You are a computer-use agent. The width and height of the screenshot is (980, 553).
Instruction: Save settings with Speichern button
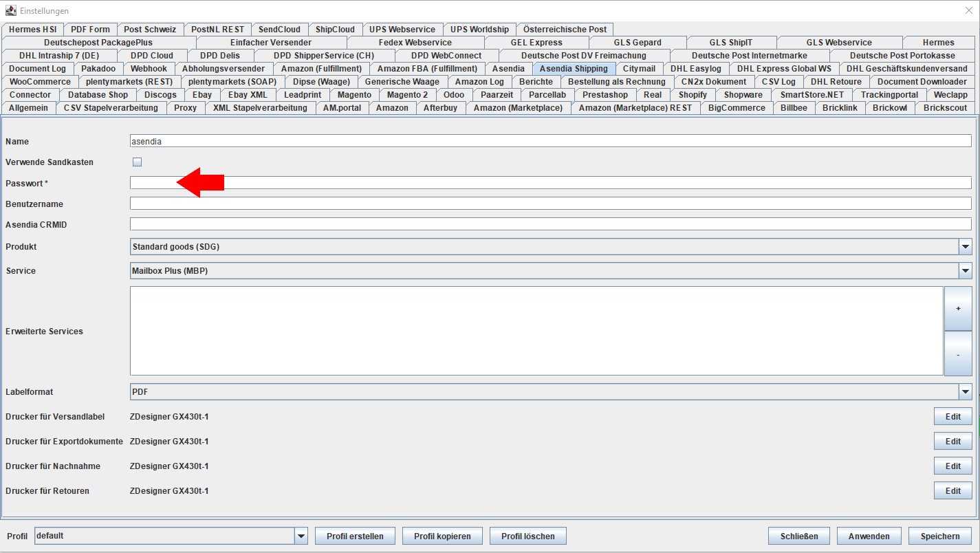click(940, 536)
